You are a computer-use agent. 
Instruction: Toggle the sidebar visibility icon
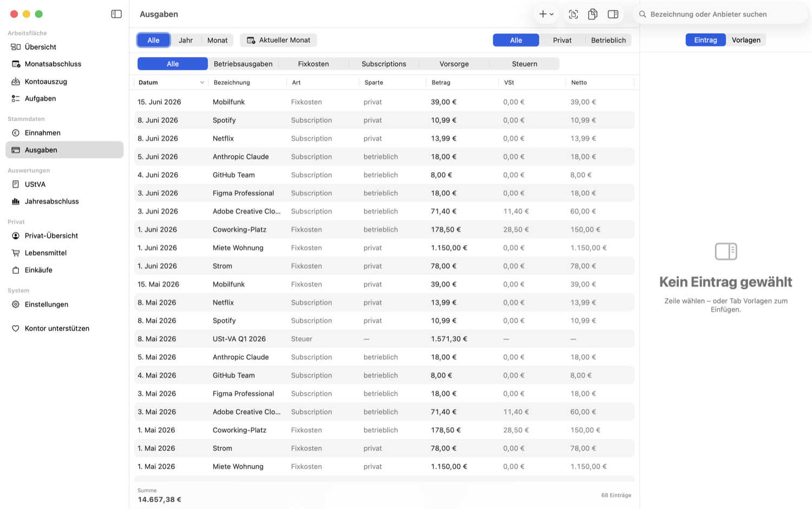tap(116, 14)
